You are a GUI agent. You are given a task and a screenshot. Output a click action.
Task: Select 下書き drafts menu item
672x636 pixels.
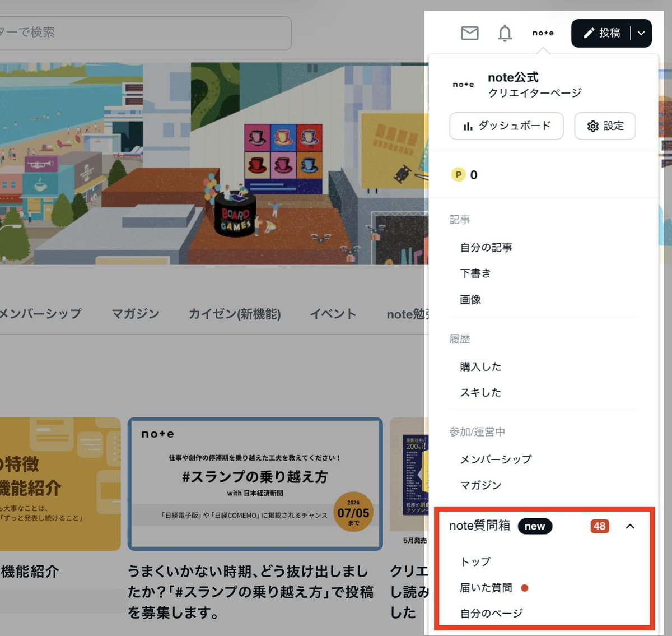pyautogui.click(x=475, y=273)
